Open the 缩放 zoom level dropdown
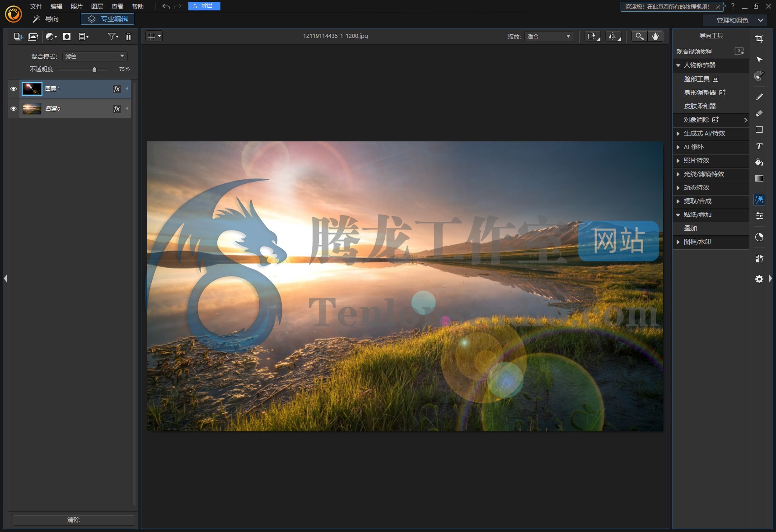 (x=549, y=37)
